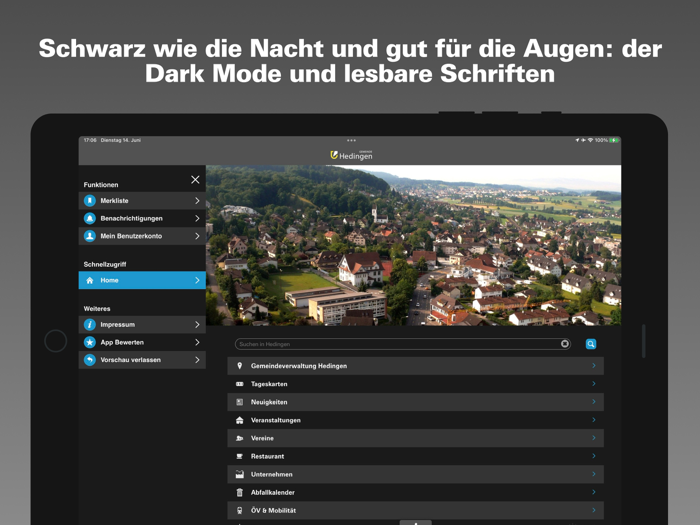The image size is (700, 525).
Task: Select Impressum menu entry
Action: (x=142, y=325)
